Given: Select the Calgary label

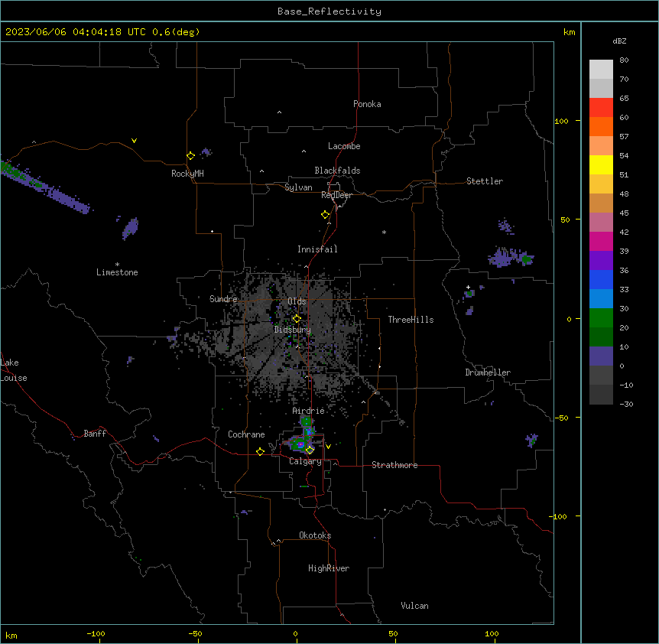Looking at the screenshot, I should coord(305,461).
